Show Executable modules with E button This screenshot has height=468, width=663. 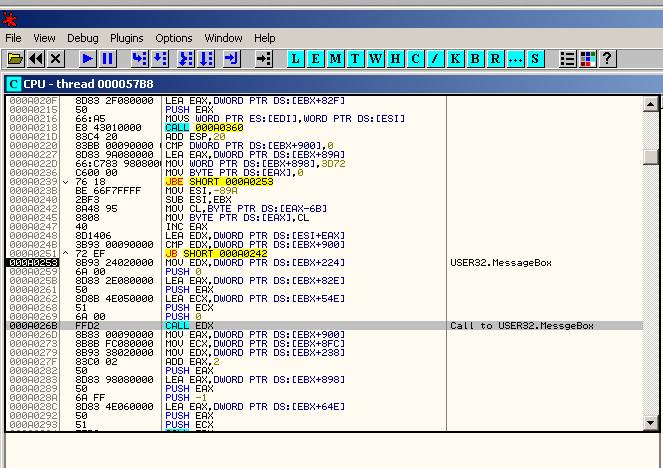[316, 60]
